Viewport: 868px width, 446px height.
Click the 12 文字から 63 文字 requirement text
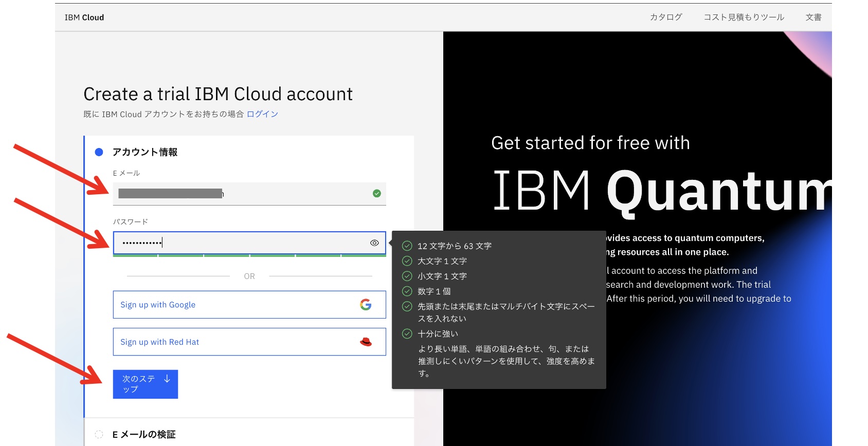[455, 246]
